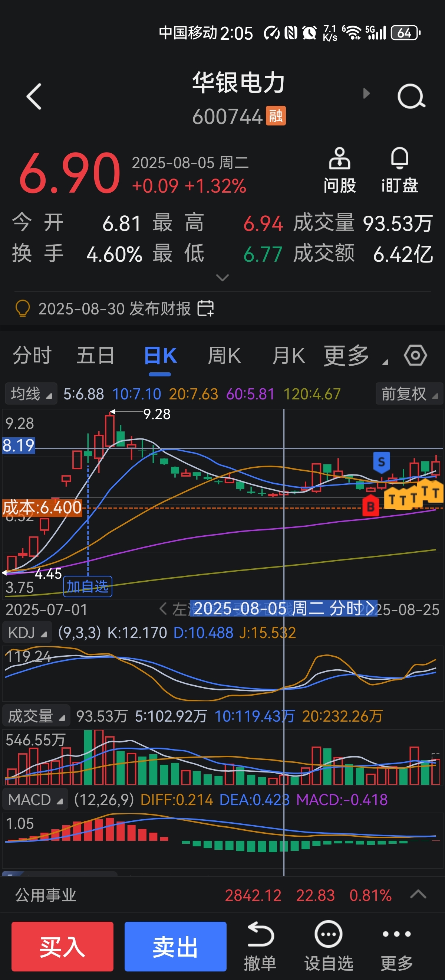Tap 2025-08-30 发布财报 notice
The height and width of the screenshot is (980, 445).
click(x=114, y=308)
